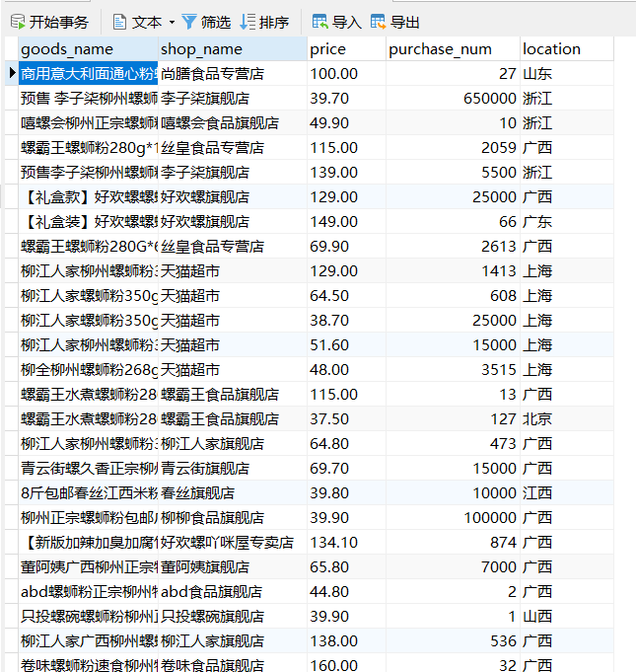Click price cell 100.00
Screen dimensions: 636x672
(346, 74)
